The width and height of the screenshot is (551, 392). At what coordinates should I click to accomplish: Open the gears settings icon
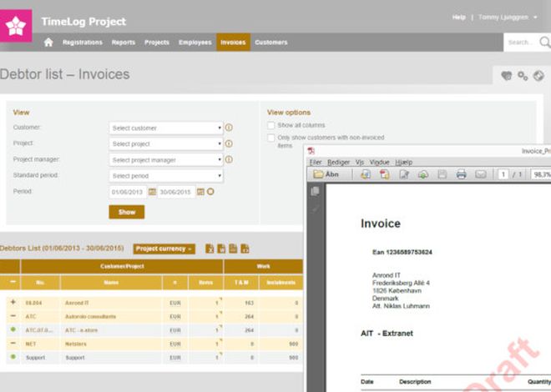(523, 75)
